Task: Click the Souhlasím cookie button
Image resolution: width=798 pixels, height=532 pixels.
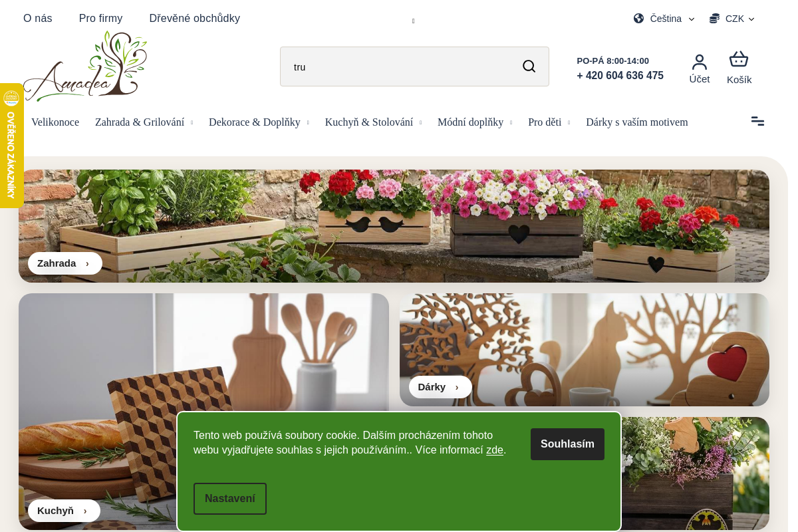Action: [567, 444]
